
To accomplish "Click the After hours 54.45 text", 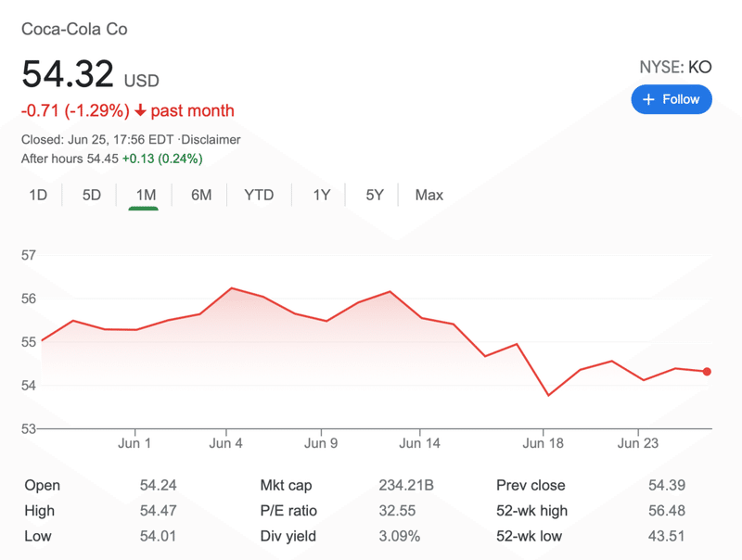I will [70, 159].
